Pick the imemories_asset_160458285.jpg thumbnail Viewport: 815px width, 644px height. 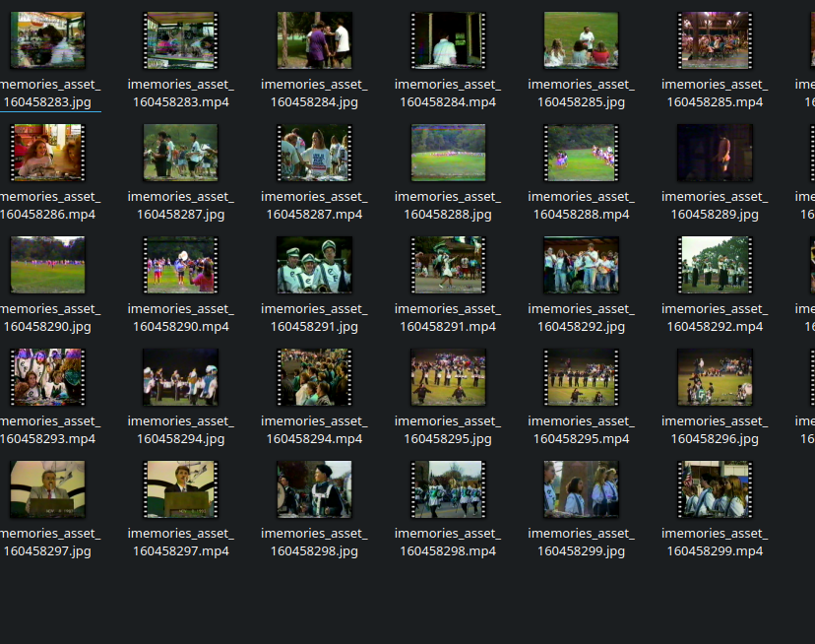click(x=581, y=40)
